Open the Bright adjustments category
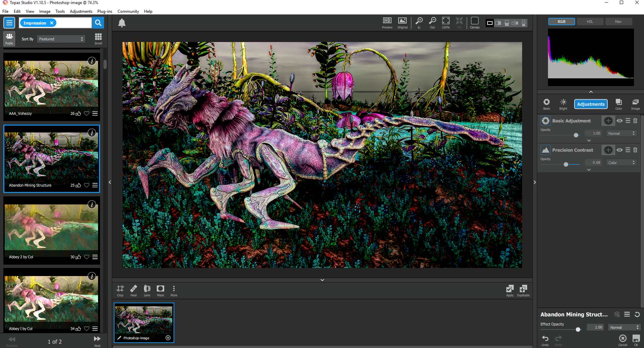Viewport: 644px width, 348px height. coord(563,104)
